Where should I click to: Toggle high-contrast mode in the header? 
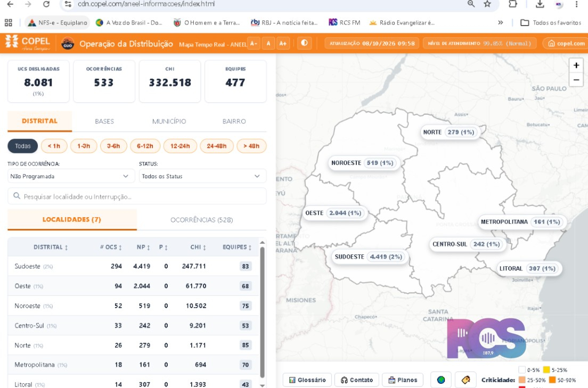point(304,43)
